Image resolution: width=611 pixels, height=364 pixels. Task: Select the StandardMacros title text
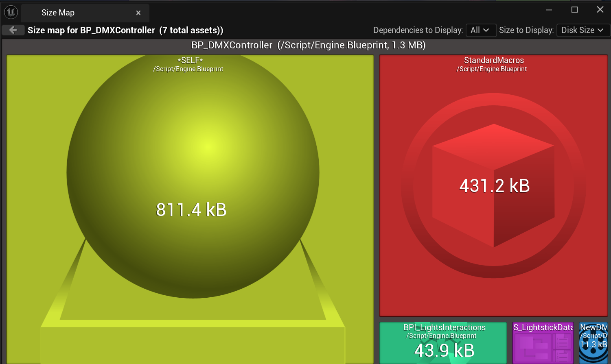pos(493,60)
